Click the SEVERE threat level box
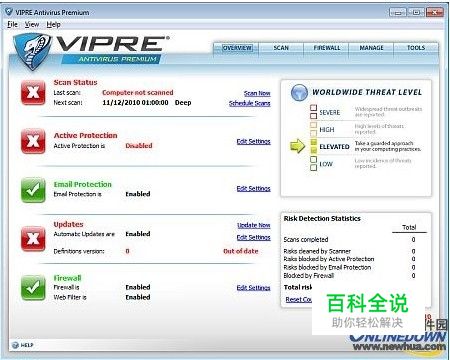Viewport: 450px width, 360px height. 313,112
